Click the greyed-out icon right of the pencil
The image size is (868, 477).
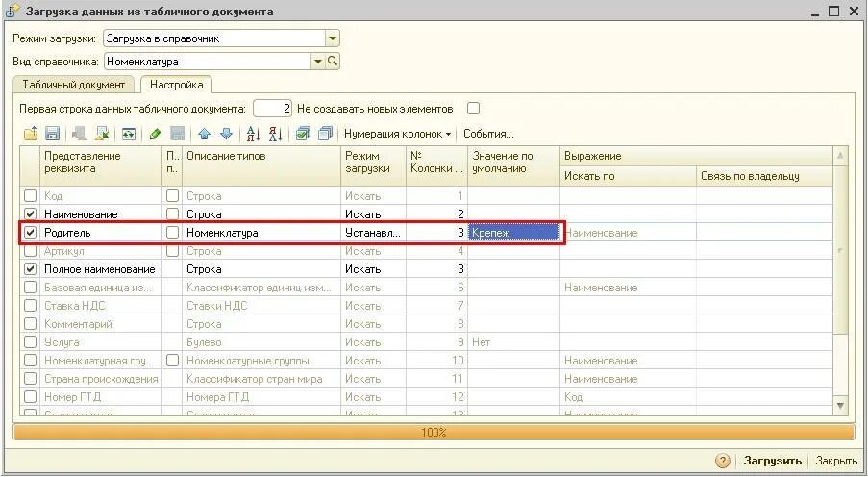tap(177, 134)
